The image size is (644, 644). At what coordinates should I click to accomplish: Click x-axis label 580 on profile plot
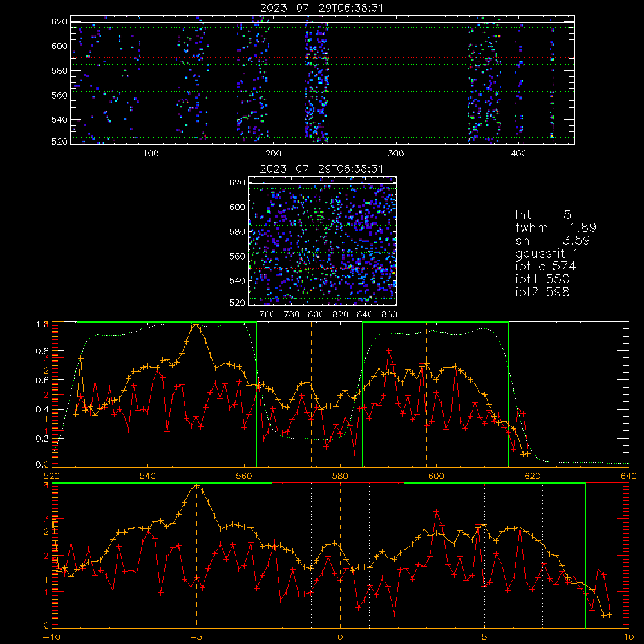340,476
